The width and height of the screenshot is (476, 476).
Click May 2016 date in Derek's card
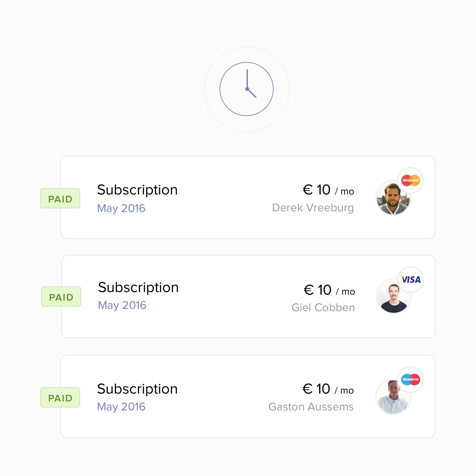pos(121,208)
